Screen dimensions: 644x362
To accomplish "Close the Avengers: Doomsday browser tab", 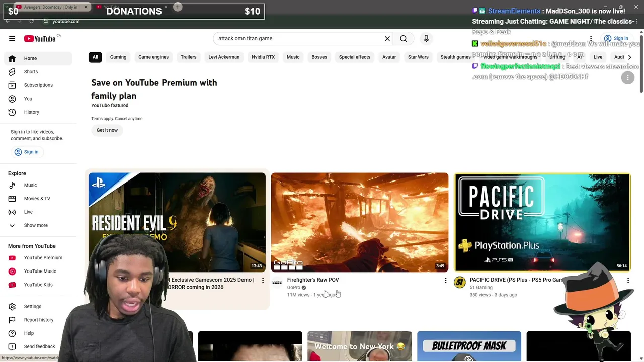I will click(x=86, y=7).
